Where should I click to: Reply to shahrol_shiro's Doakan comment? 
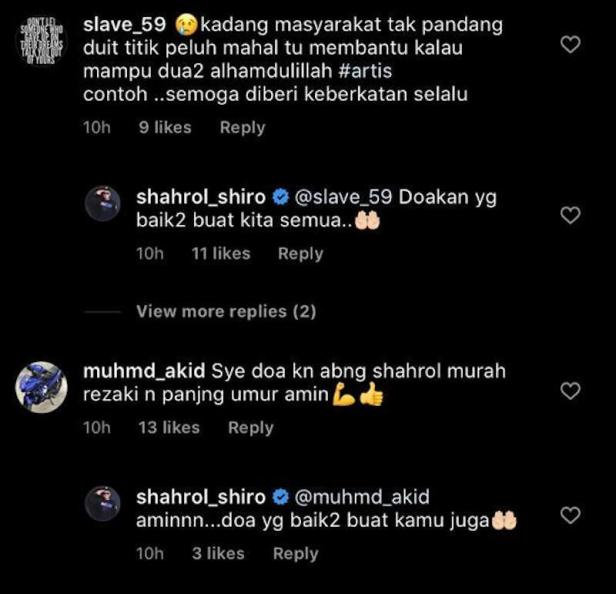coord(301,254)
